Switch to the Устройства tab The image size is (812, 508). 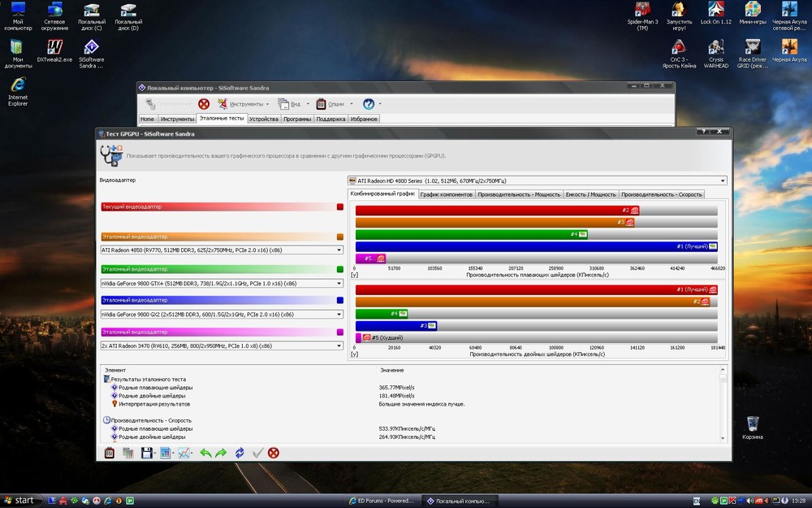(264, 119)
